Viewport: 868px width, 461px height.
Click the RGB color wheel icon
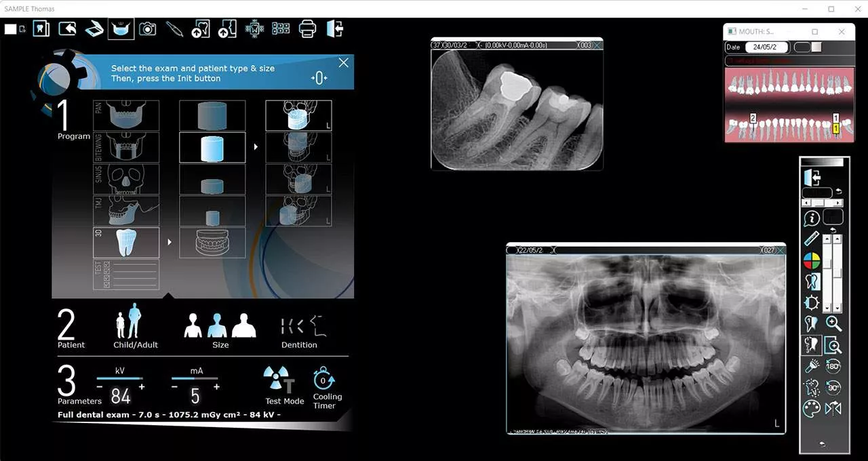point(812,260)
